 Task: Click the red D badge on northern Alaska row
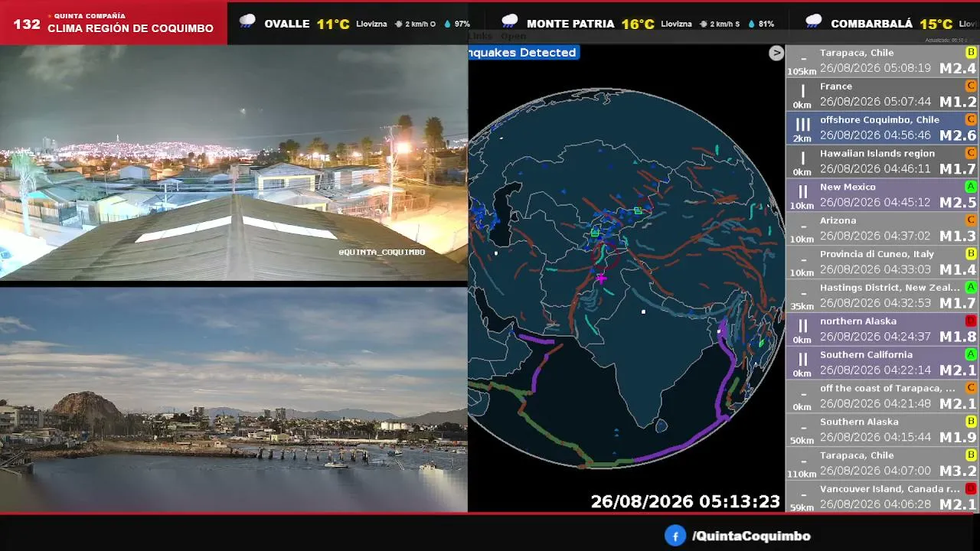pos(971,321)
